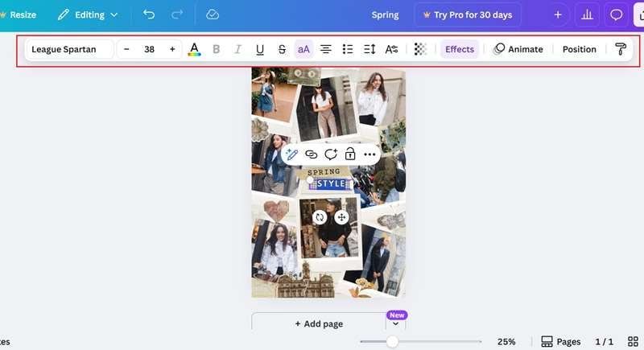Click Try Pro for 30 days

pyautogui.click(x=468, y=14)
